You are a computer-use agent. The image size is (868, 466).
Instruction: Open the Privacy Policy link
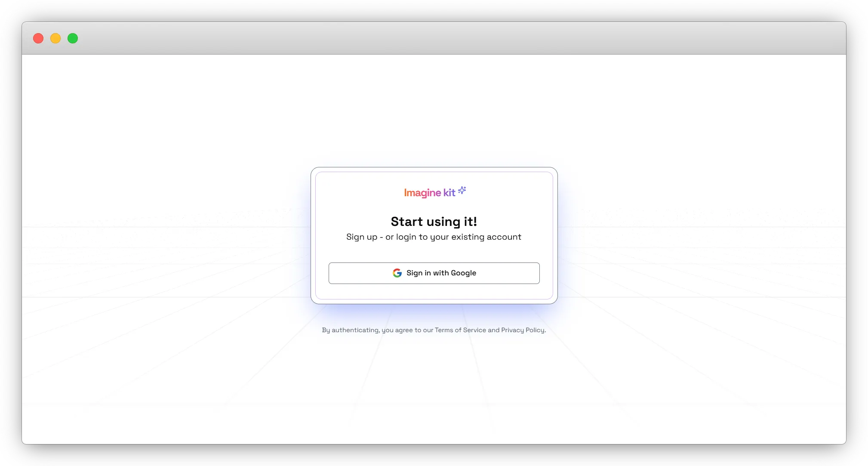pos(523,330)
